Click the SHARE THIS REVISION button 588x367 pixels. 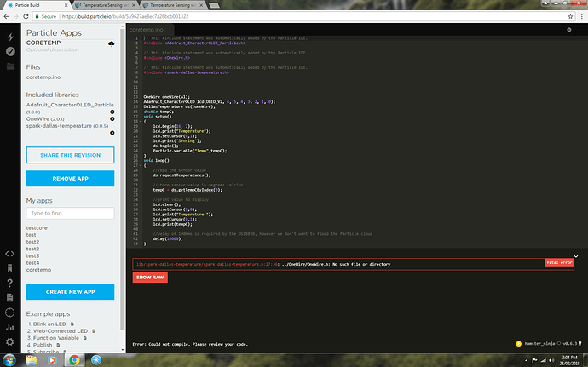tap(70, 155)
